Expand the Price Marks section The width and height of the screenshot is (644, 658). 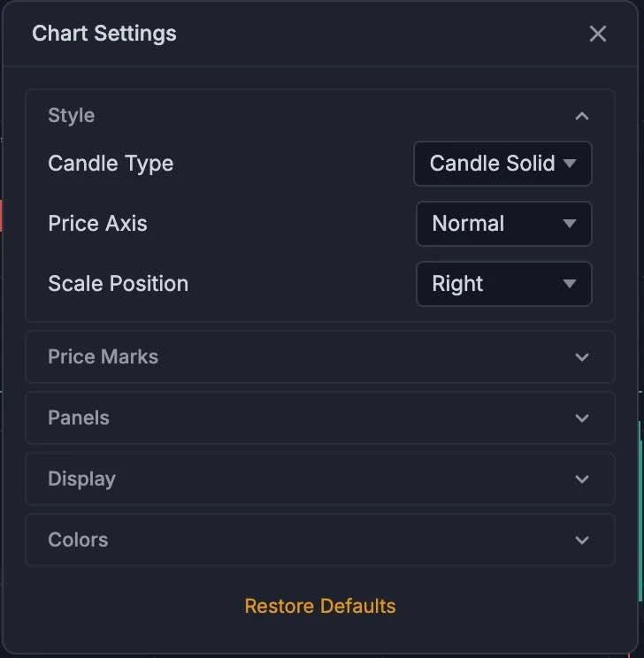320,357
